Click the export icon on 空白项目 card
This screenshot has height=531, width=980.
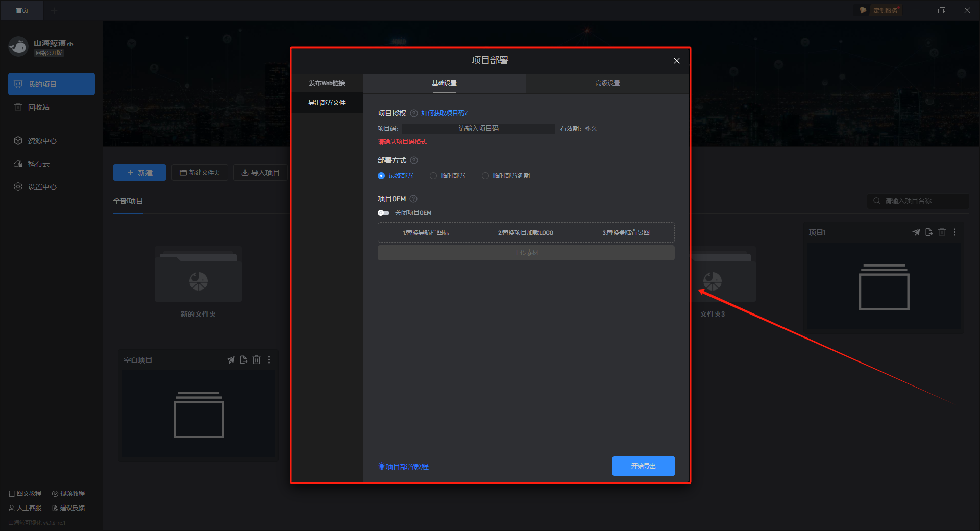point(243,360)
